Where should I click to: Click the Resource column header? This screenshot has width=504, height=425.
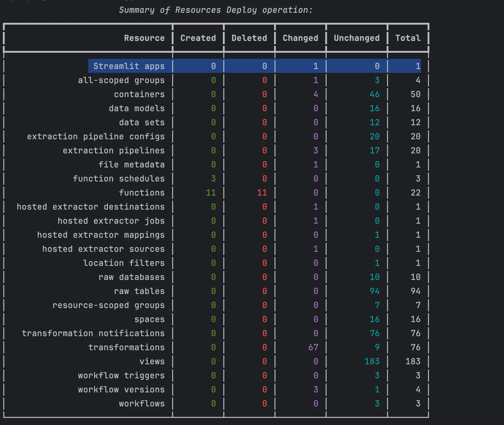(x=144, y=38)
